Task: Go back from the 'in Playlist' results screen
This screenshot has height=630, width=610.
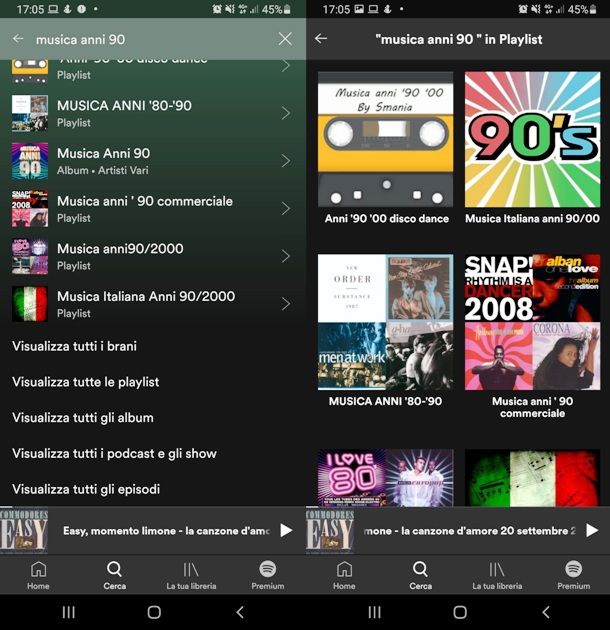Action: click(321, 39)
